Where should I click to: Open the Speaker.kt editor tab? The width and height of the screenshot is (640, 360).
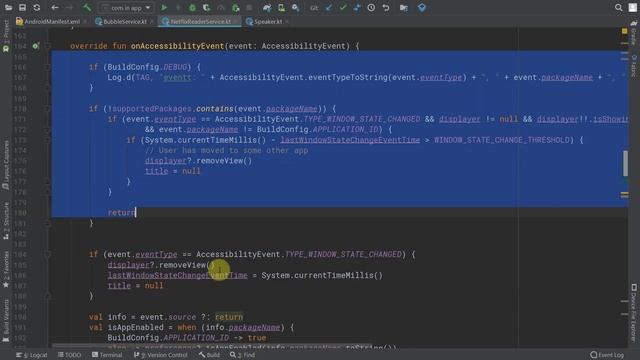click(x=267, y=22)
